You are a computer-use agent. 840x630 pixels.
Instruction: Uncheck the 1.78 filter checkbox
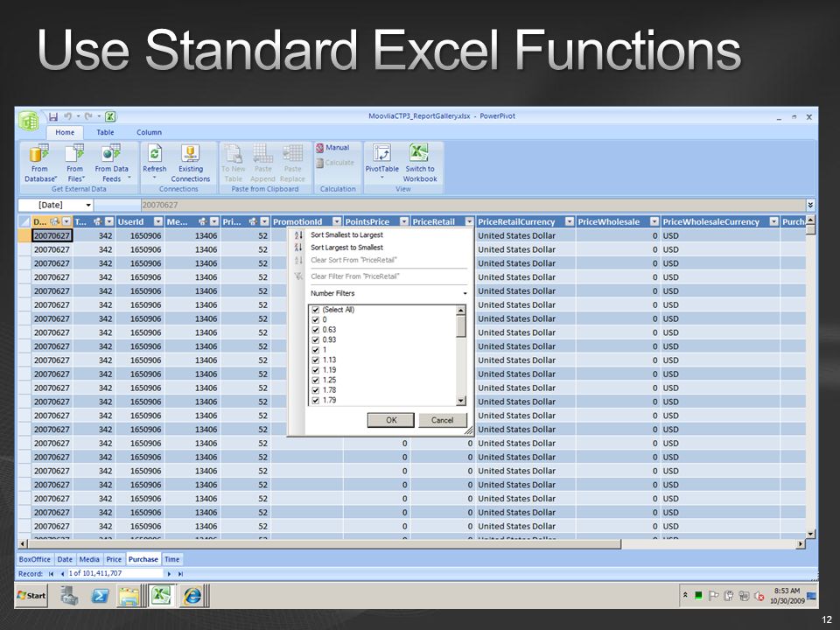[316, 390]
